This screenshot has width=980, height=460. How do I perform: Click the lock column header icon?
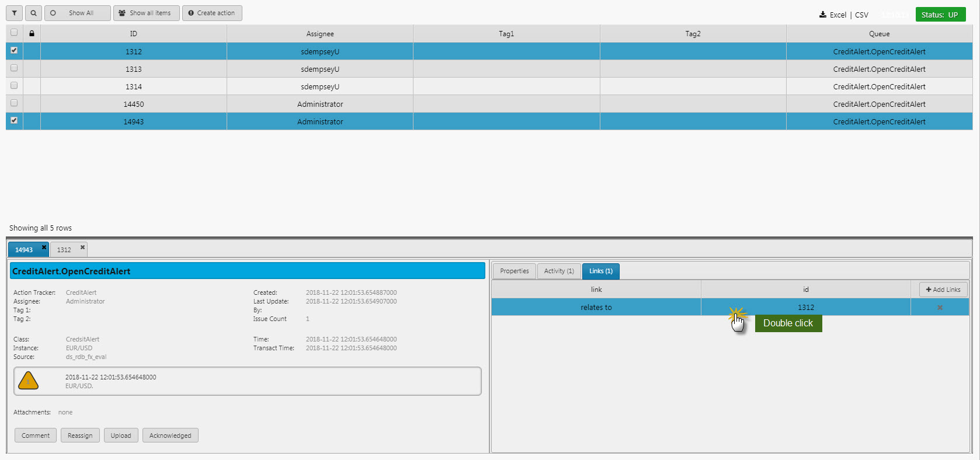point(32,34)
